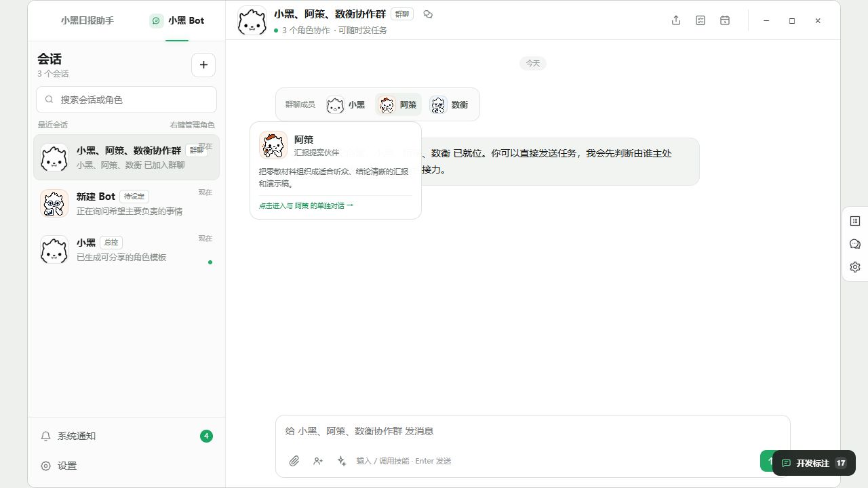This screenshot has height=488, width=868.
Task: Click the message input for the 协作群
Action: 532,431
